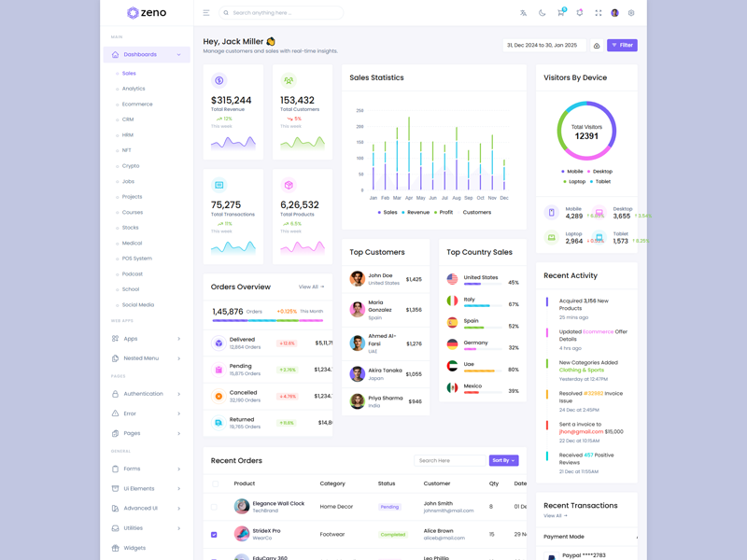
Task: Click View All in Orders Overview
Action: tap(311, 287)
